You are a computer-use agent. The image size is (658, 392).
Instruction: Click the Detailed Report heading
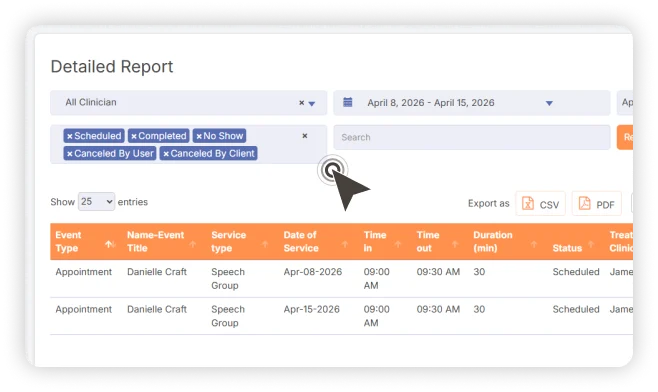(x=112, y=67)
